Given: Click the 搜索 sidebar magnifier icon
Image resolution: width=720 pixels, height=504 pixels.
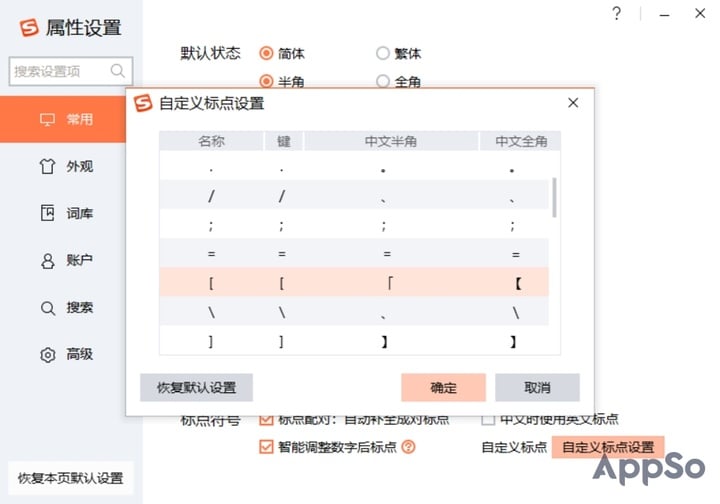Looking at the screenshot, I should pyautogui.click(x=47, y=307).
